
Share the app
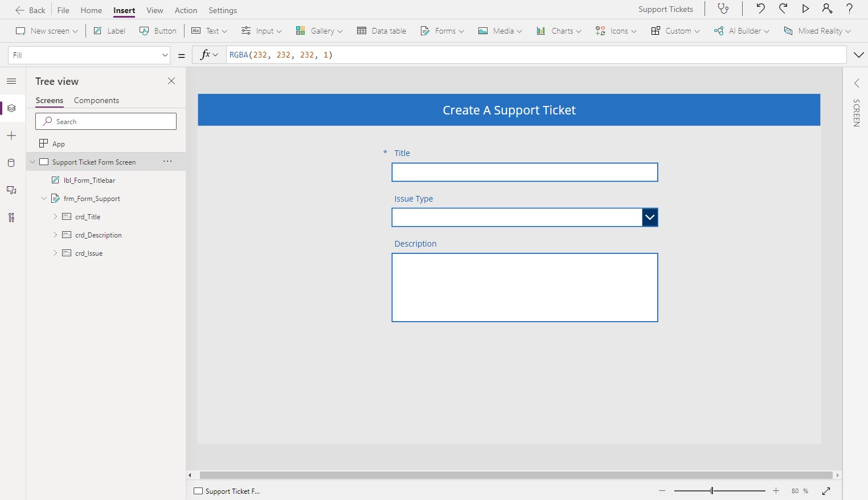(827, 9)
